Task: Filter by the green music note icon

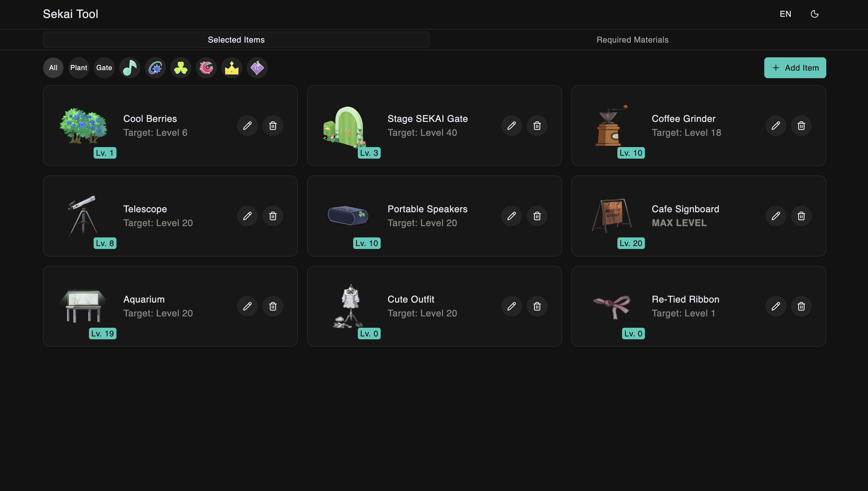Action: (x=130, y=68)
